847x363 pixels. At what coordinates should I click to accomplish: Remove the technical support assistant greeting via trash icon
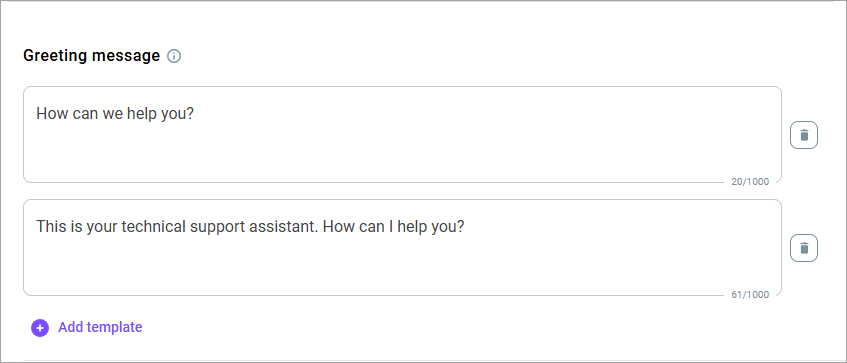click(804, 248)
